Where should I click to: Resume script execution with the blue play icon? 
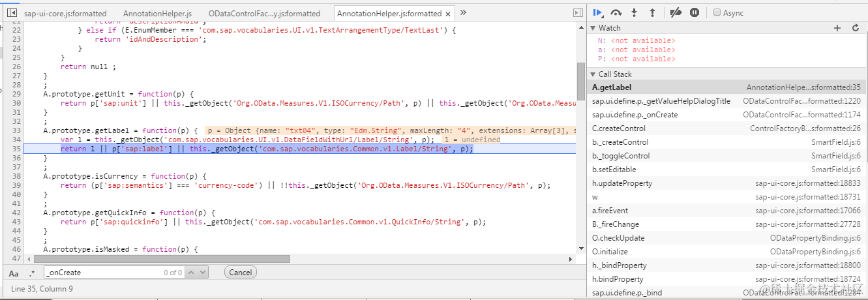[x=597, y=12]
